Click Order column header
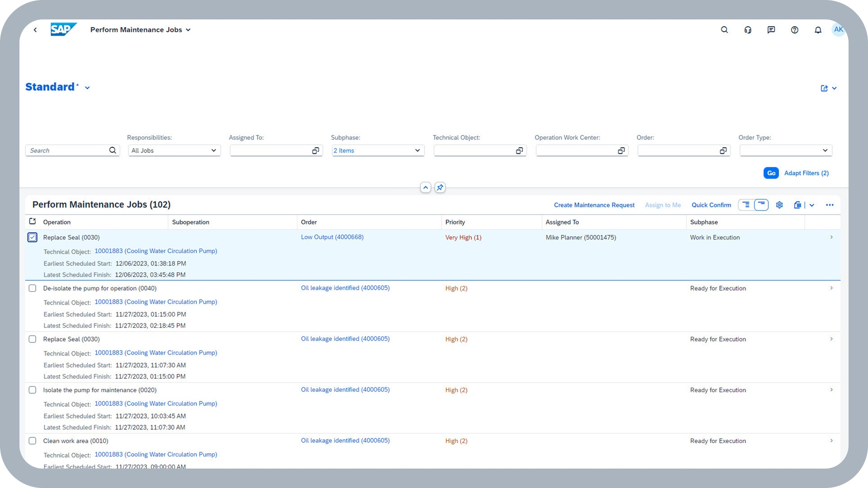Screen dimensions: 868x488 tap(309, 222)
